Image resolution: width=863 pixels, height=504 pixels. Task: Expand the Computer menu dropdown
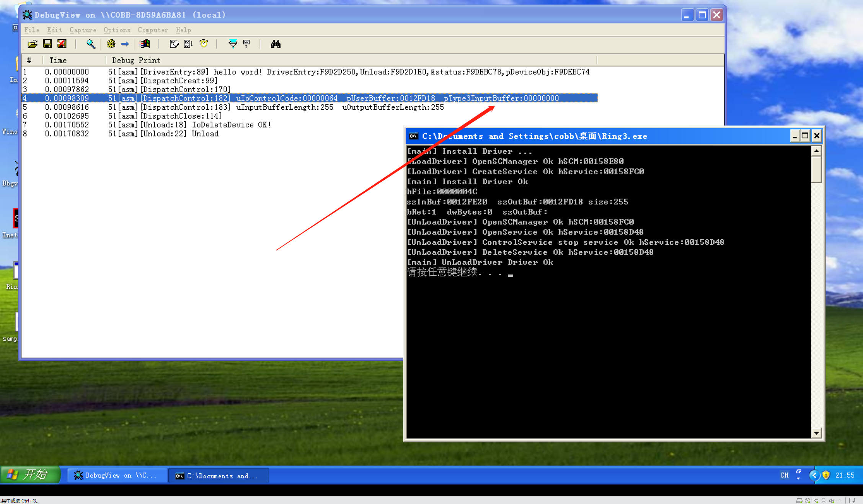tap(153, 30)
